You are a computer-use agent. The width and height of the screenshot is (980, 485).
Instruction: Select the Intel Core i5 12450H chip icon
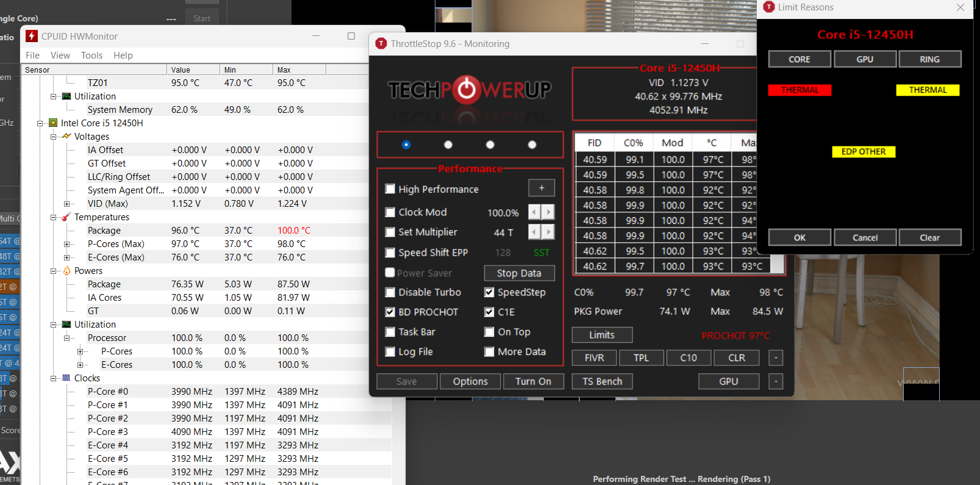[x=53, y=123]
